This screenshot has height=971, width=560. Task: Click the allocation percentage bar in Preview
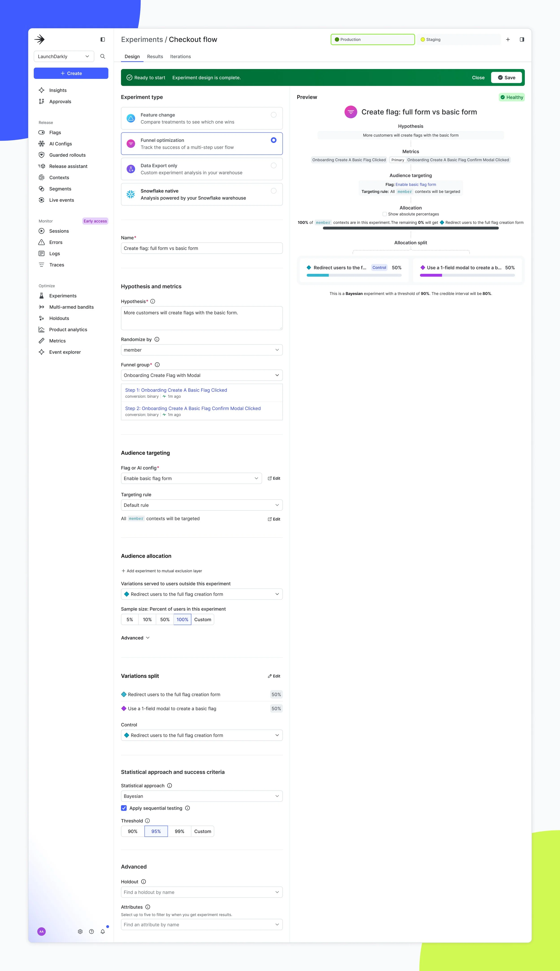click(410, 228)
